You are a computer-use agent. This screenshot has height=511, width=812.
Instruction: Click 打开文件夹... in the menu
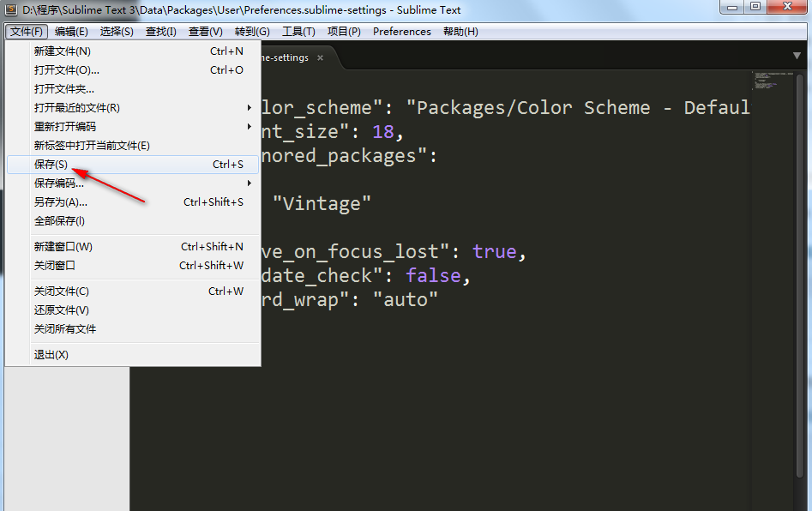133,89
